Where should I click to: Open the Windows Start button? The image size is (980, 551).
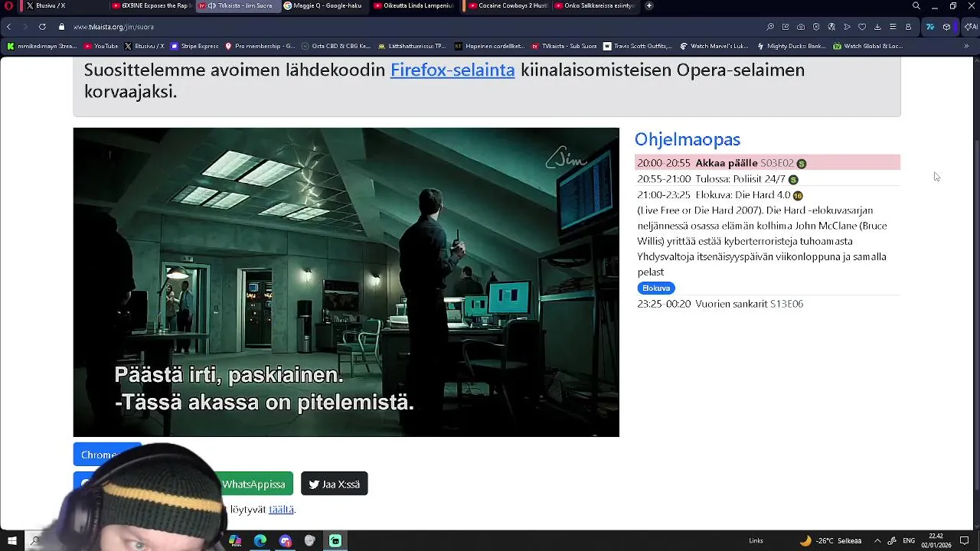point(11,540)
